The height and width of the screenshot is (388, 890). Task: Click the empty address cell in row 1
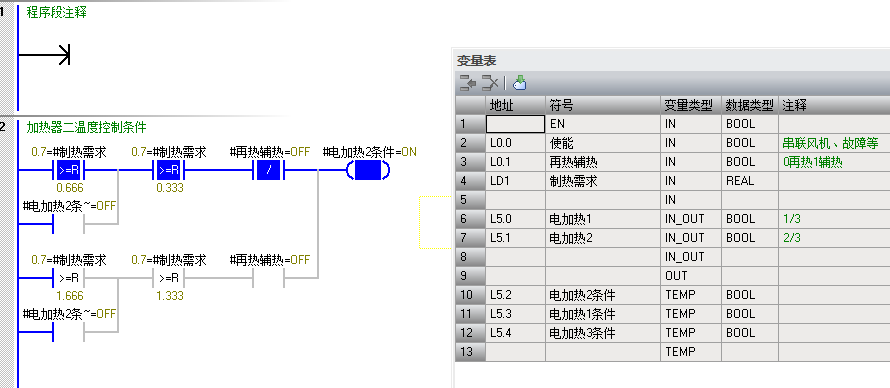[516, 124]
